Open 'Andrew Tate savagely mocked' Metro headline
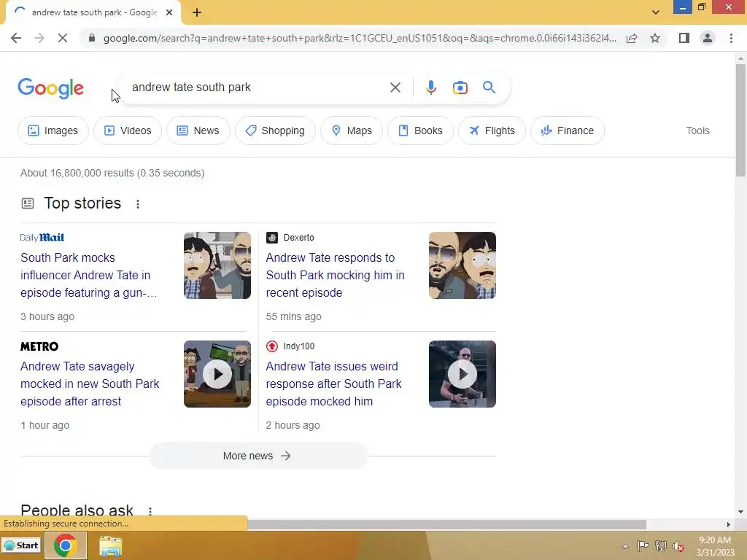 coord(90,384)
